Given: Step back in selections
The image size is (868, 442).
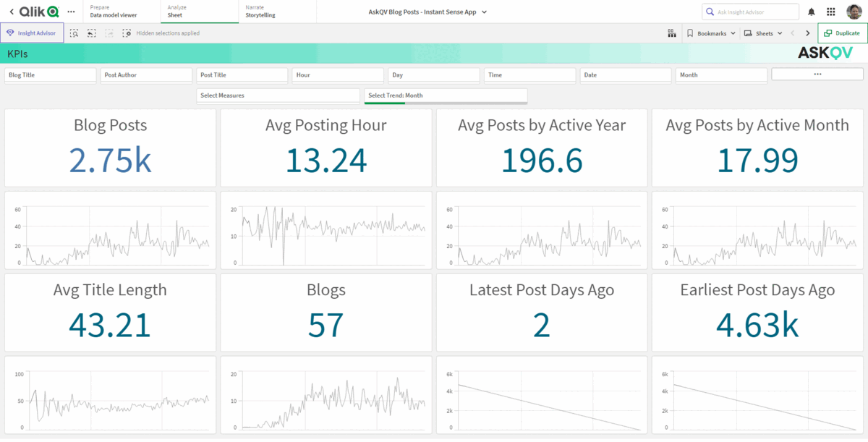Looking at the screenshot, I should 92,33.
